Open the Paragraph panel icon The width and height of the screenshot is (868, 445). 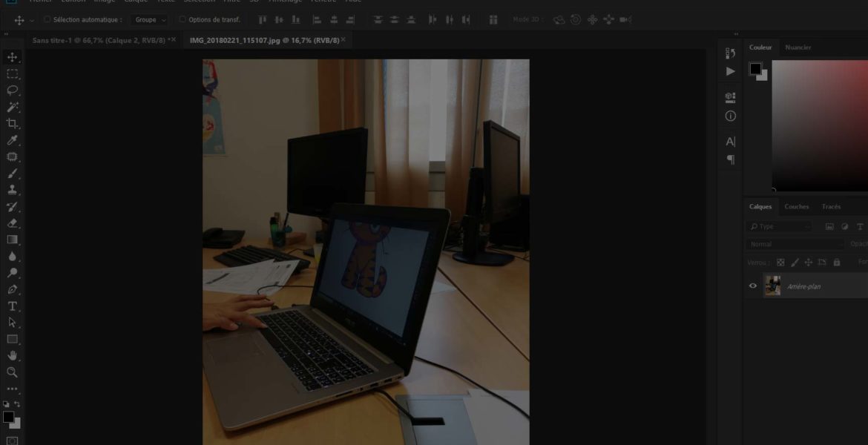tap(731, 159)
